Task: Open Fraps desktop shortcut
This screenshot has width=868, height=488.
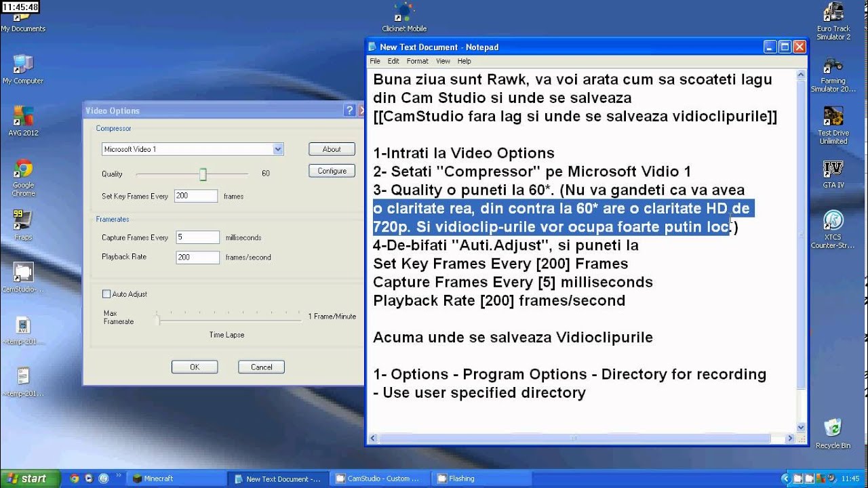Action: pos(23,226)
